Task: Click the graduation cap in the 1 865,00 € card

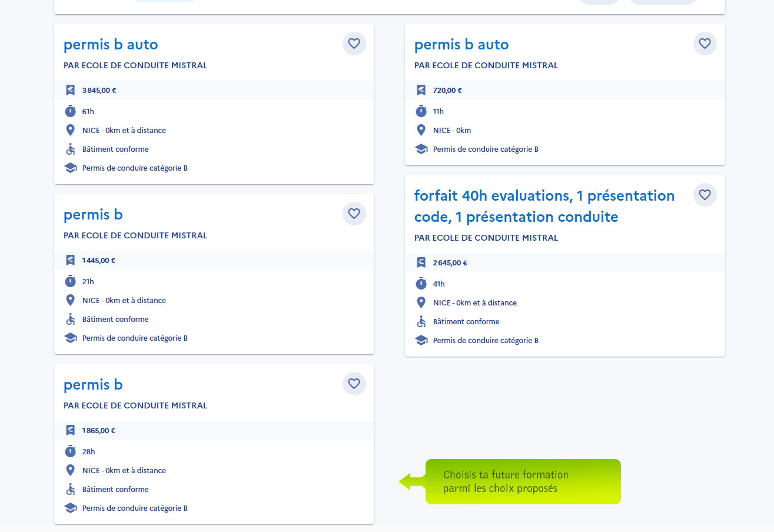Action: click(71, 508)
